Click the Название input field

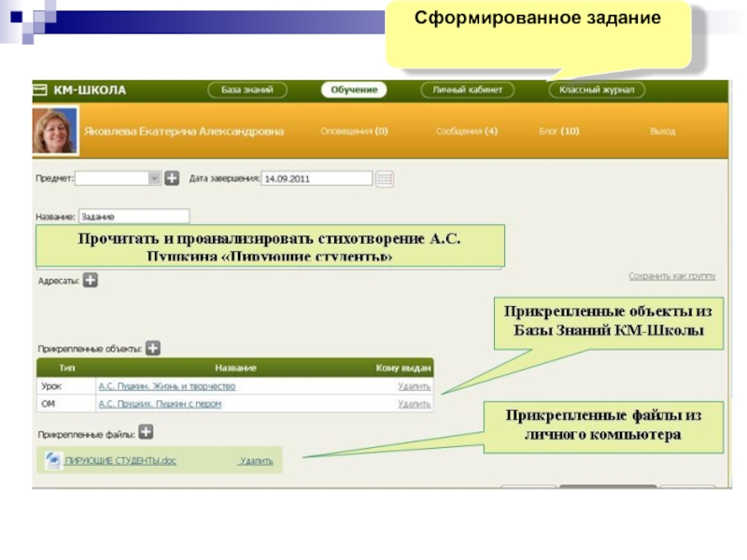[x=134, y=217]
